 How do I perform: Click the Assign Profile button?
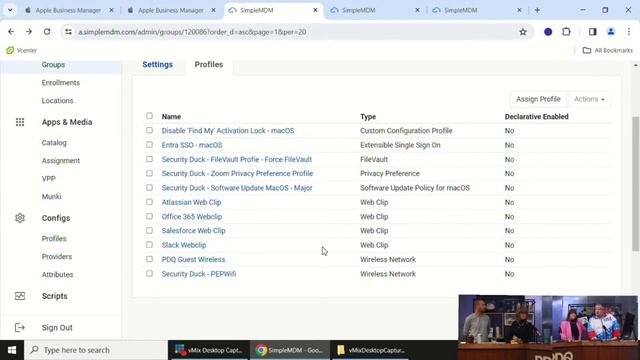[x=538, y=99]
